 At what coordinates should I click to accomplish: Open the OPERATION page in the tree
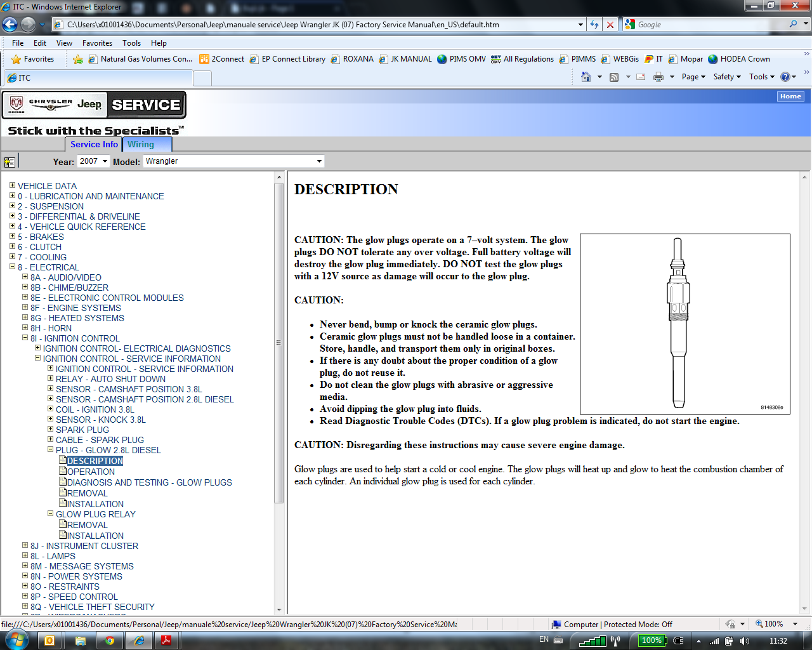91,472
